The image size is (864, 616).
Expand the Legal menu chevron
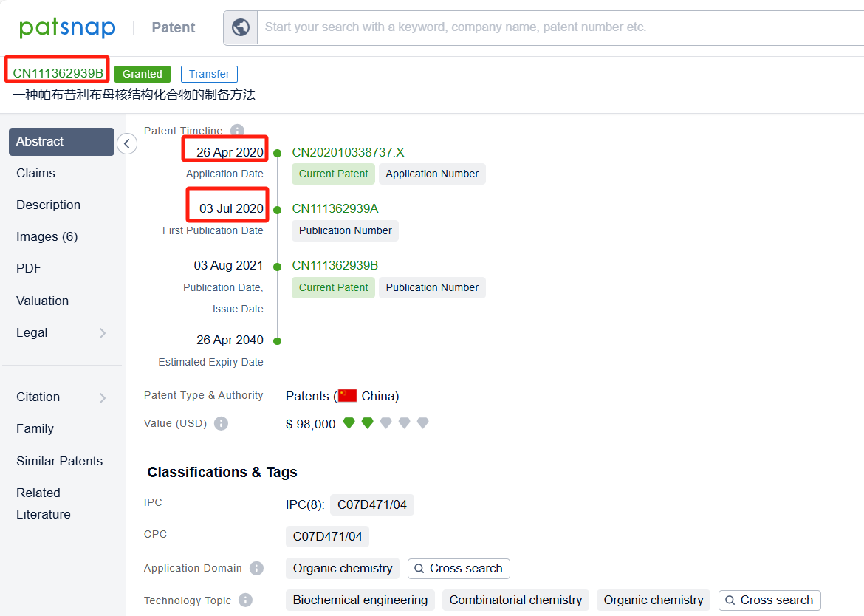(x=103, y=333)
